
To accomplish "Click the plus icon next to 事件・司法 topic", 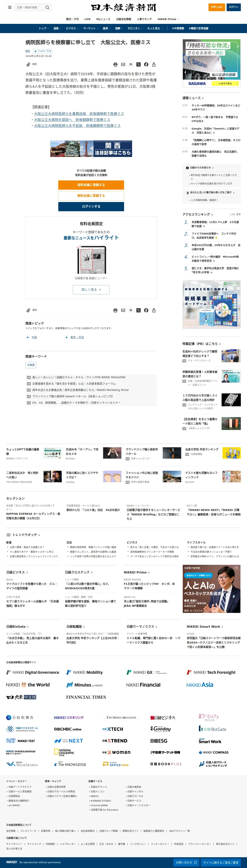I will point(67,337).
